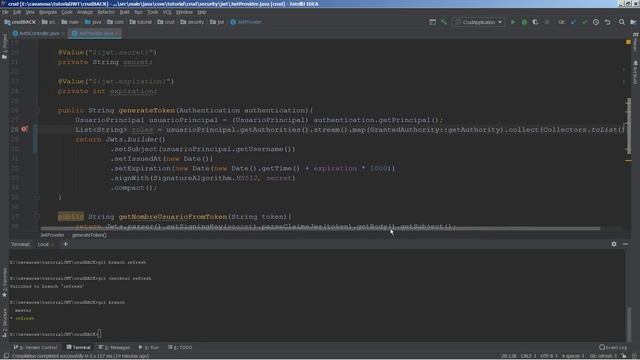Open the TODO tool window tab
The image size is (640, 360).
(x=180, y=347)
